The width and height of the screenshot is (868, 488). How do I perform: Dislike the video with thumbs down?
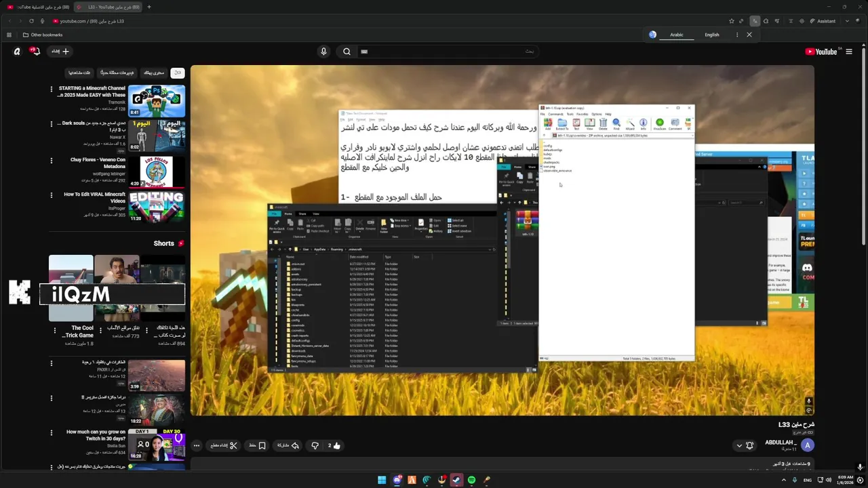point(315,445)
